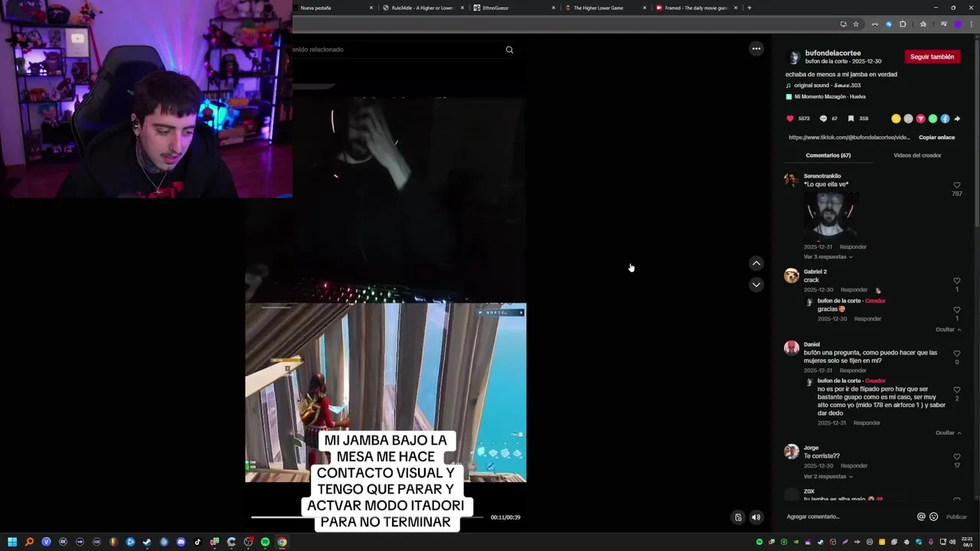Viewport: 980px width, 551px height.
Task: Like Gabriel 2's 'crack' comment
Action: [957, 281]
